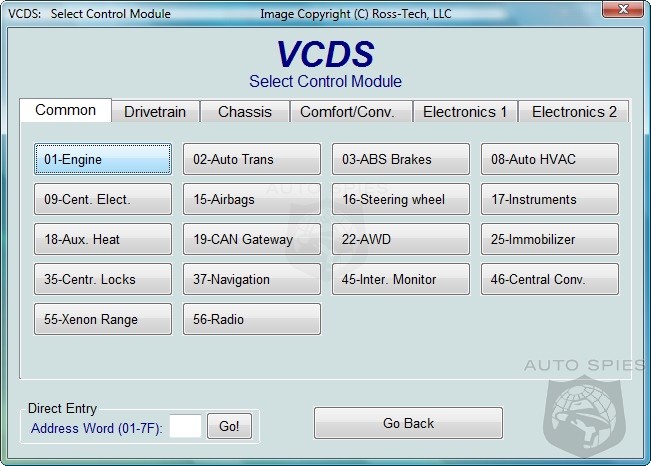
Task: Open the 19-CAN Gateway module
Action: pos(251,239)
